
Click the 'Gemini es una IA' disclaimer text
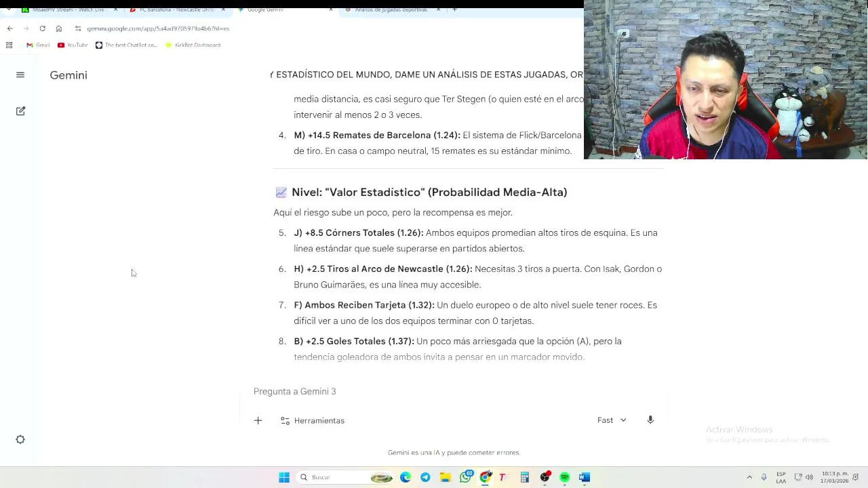454,453
